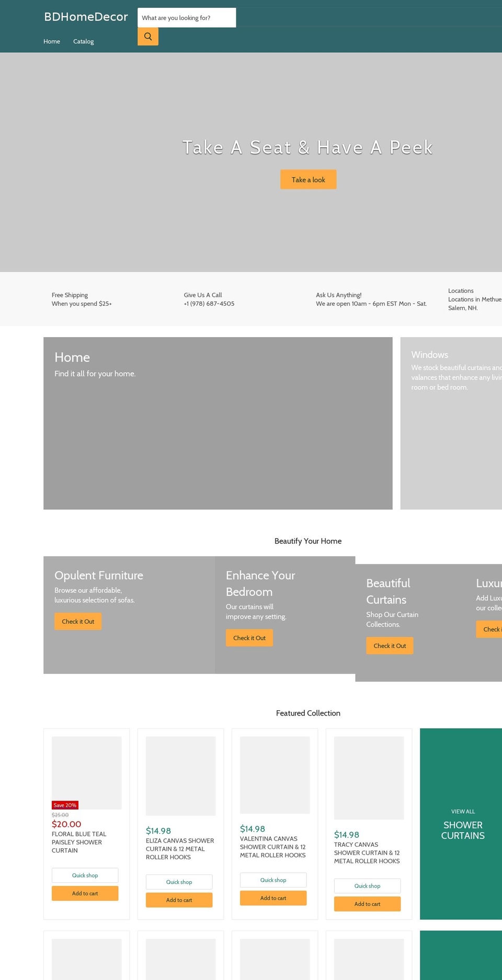Open 'Floral Blue Teal Paisley Shower Curtain' title

[x=79, y=842]
